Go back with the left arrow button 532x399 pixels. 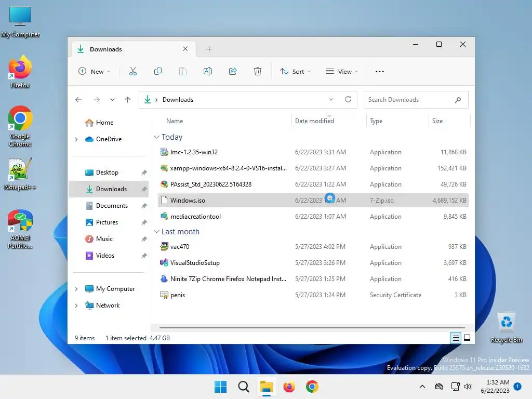pyautogui.click(x=78, y=100)
